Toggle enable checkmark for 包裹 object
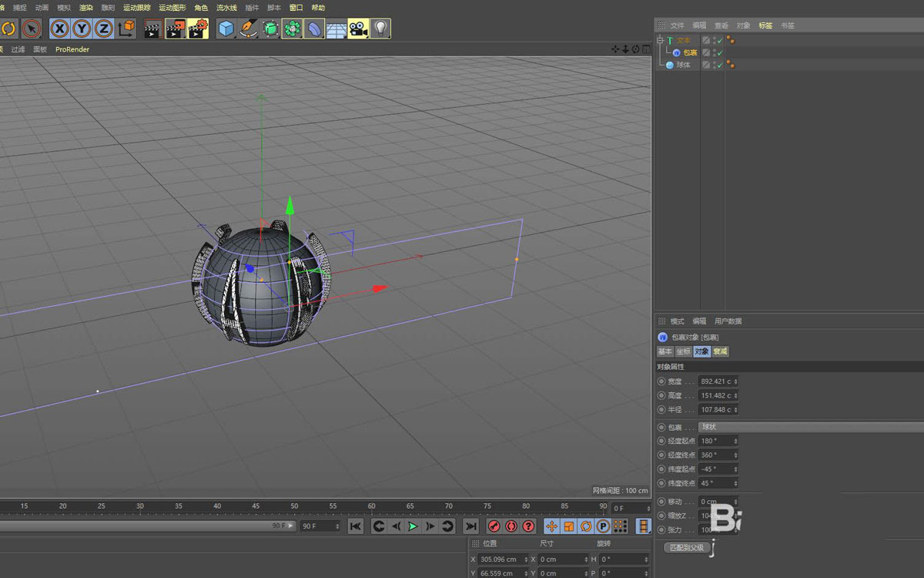The width and height of the screenshot is (924, 578). 720,52
